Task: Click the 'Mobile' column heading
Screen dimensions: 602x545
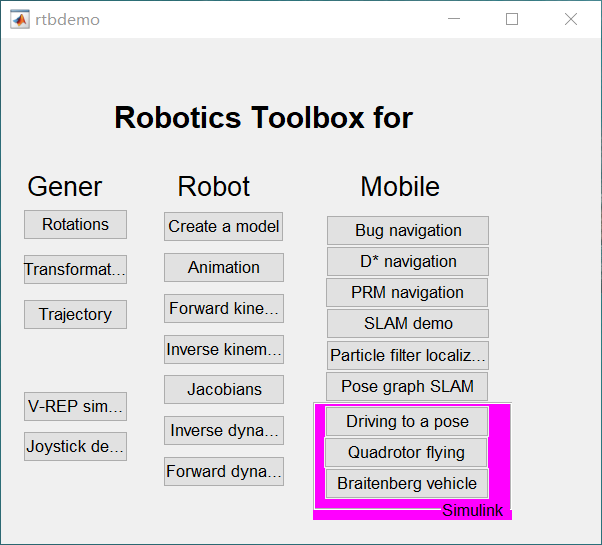Action: pos(400,187)
